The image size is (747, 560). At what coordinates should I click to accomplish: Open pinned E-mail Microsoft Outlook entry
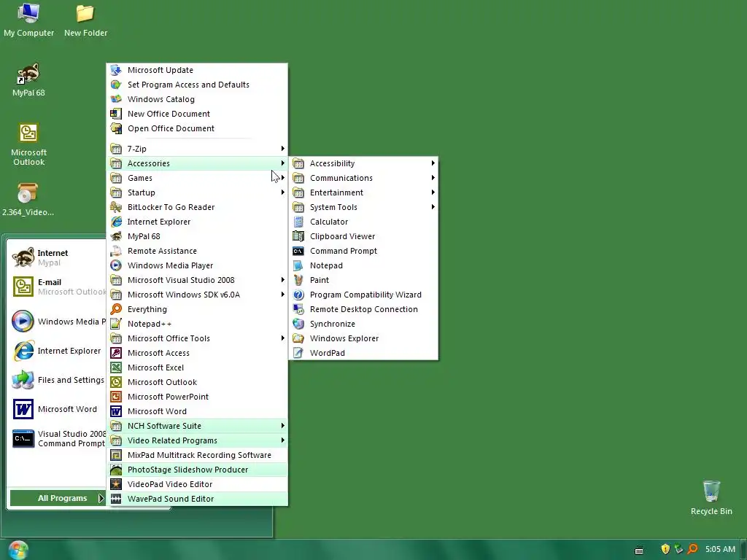pos(57,287)
